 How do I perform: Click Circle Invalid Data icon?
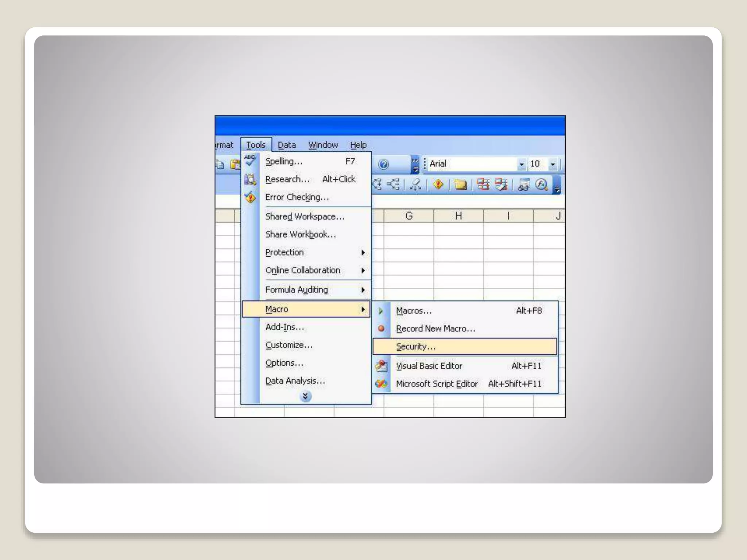[483, 185]
